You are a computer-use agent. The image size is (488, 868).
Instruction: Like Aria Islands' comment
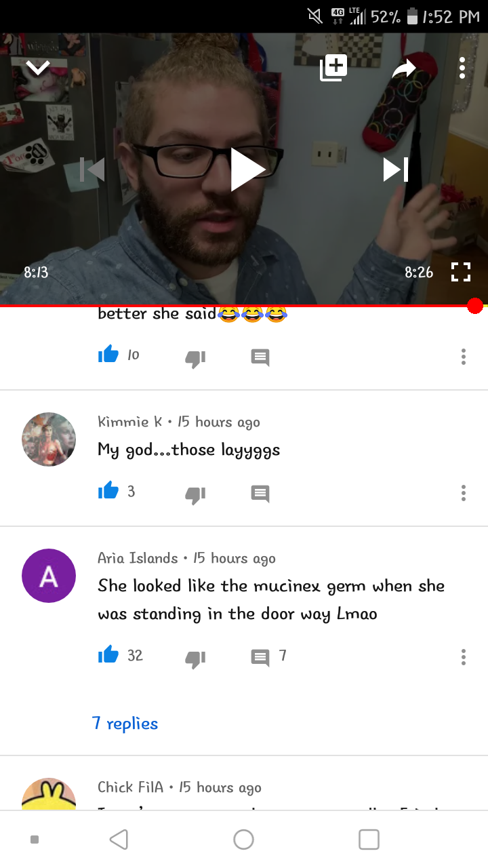point(108,655)
